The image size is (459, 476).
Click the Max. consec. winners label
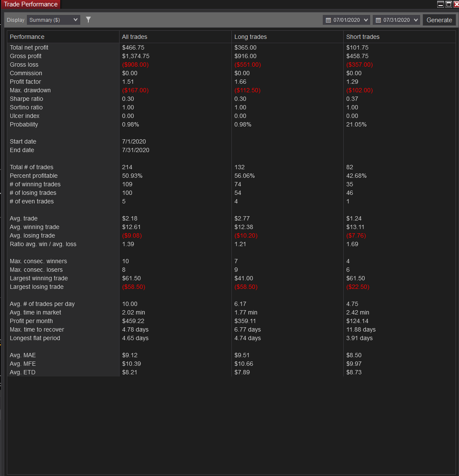click(x=38, y=261)
